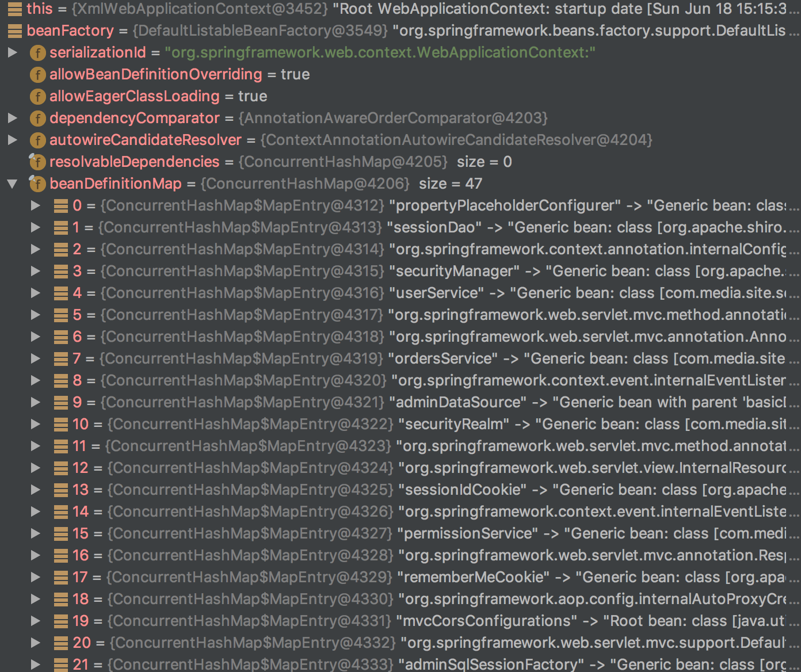Click the entry icon of element 20
This screenshot has width=801, height=672.
[x=61, y=643]
